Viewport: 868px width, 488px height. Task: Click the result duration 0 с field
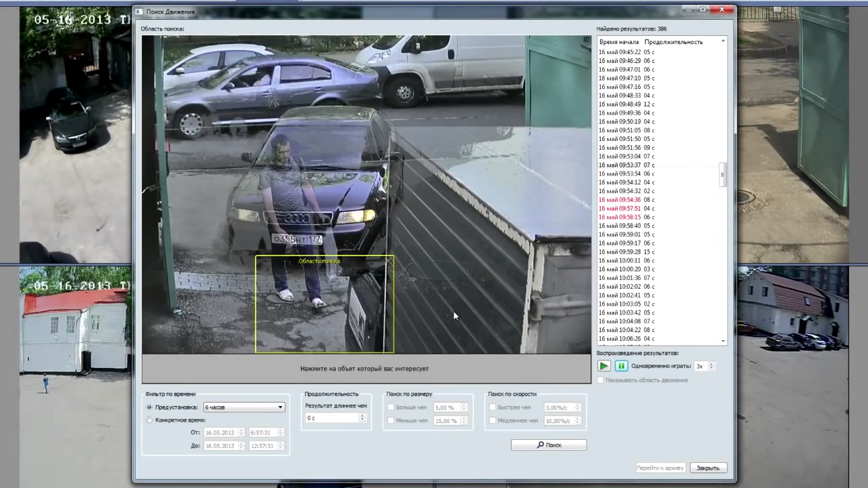pyautogui.click(x=332, y=418)
